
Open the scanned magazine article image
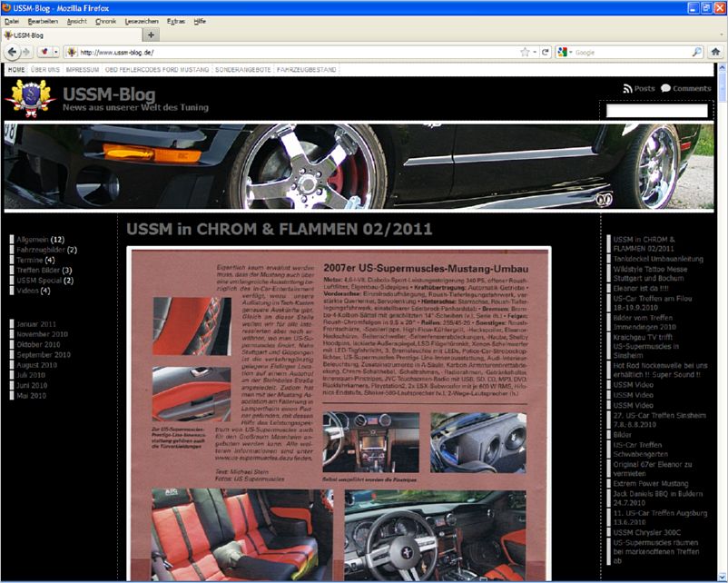click(x=339, y=414)
